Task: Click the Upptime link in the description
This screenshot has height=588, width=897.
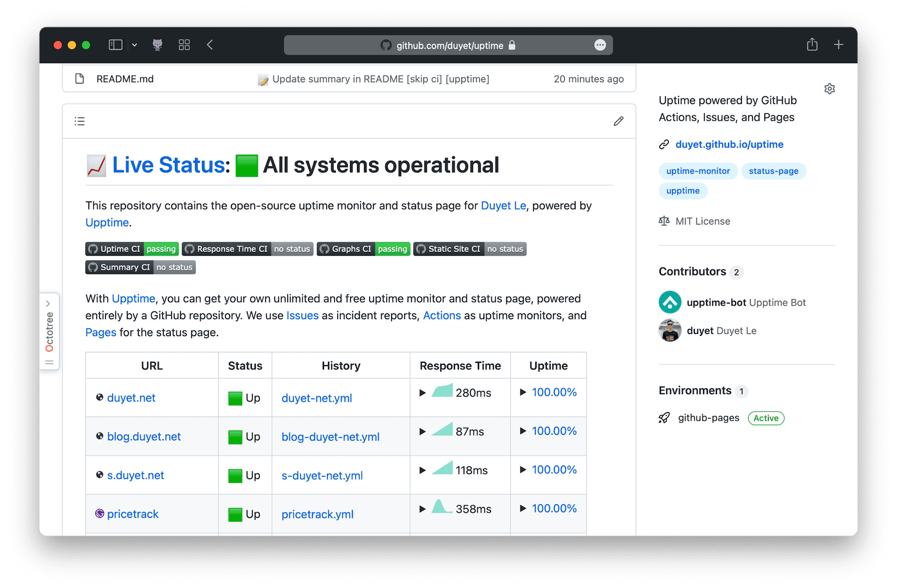Action: coord(107,222)
